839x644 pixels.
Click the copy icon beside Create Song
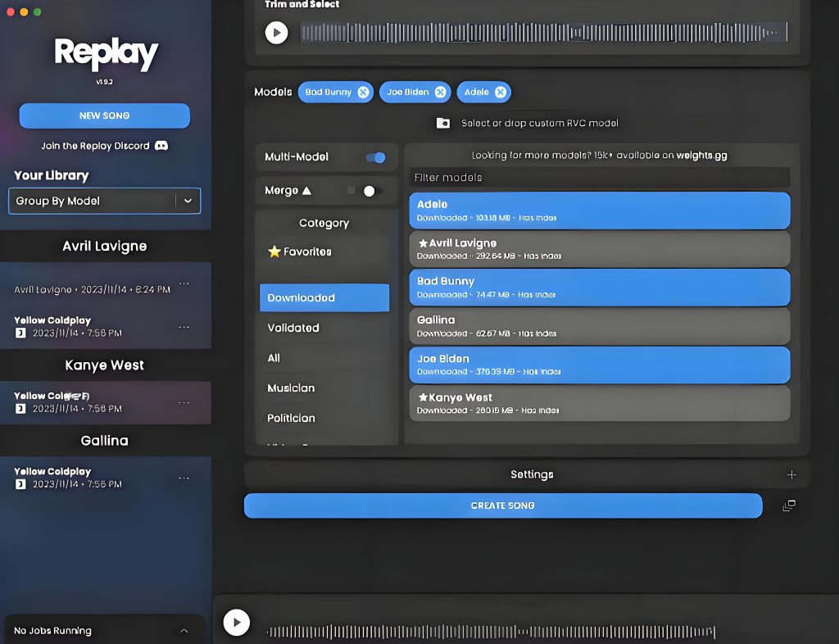788,506
